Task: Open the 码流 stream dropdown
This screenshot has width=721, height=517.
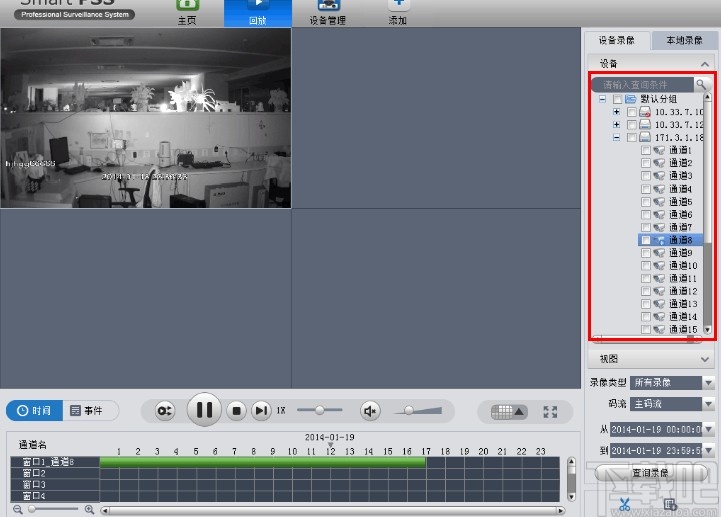Action: click(708, 404)
